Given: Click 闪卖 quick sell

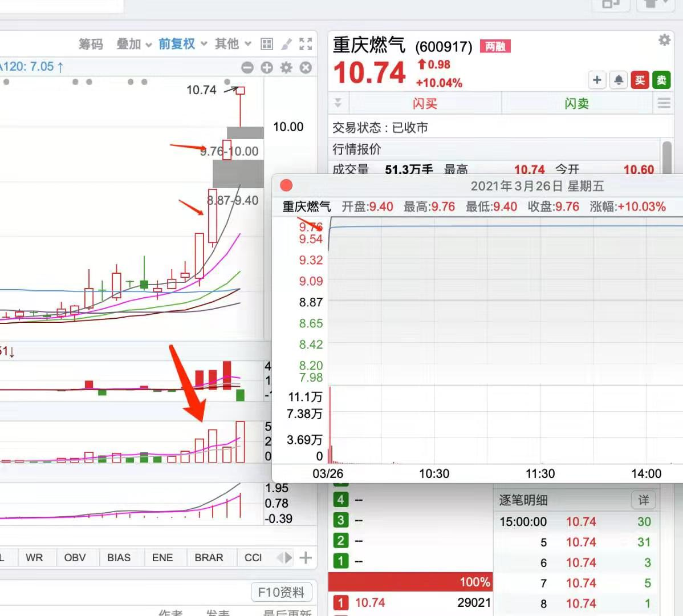Looking at the screenshot, I should 577,103.
